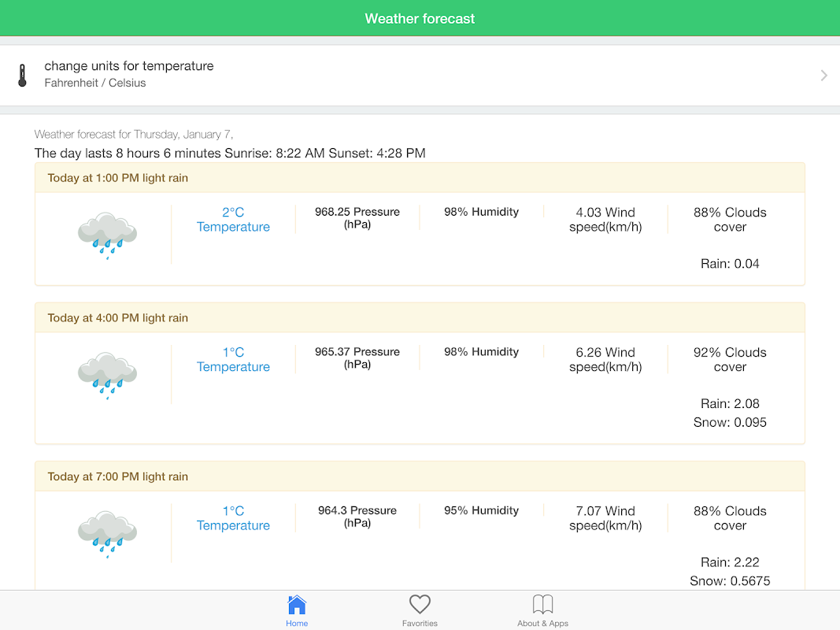Click the 2°C Temperature link

click(233, 220)
